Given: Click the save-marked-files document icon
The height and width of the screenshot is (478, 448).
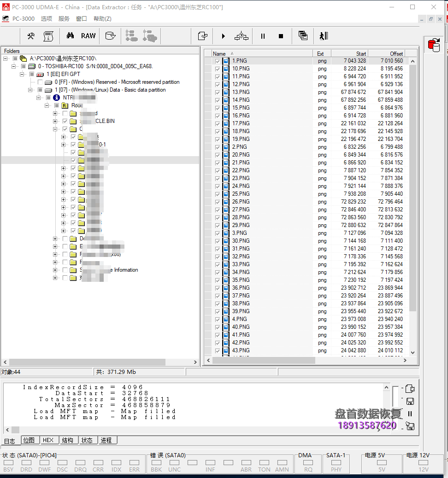Looking at the screenshot, I should [x=203, y=36].
